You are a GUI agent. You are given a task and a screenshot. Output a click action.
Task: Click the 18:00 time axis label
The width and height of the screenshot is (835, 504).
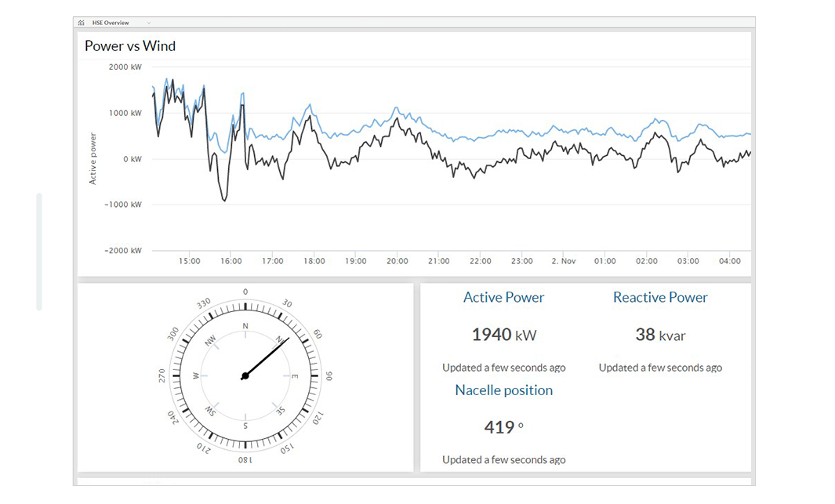click(314, 261)
